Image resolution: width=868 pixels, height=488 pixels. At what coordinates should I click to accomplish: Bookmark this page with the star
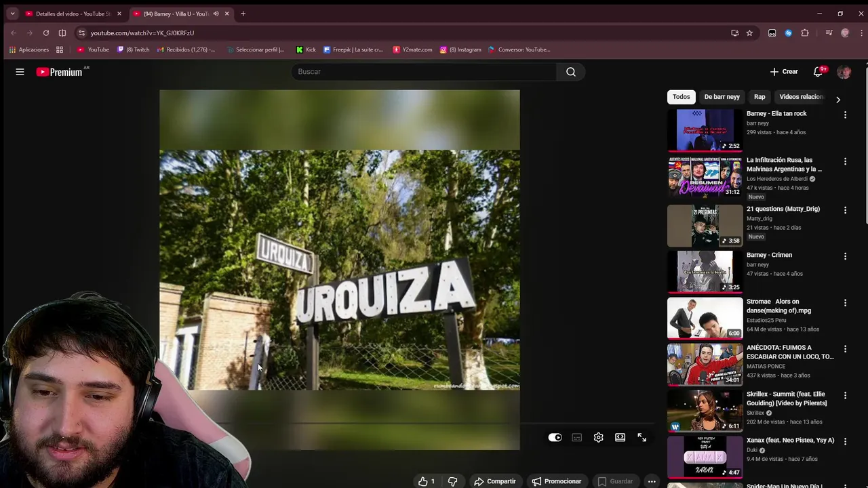[749, 33]
